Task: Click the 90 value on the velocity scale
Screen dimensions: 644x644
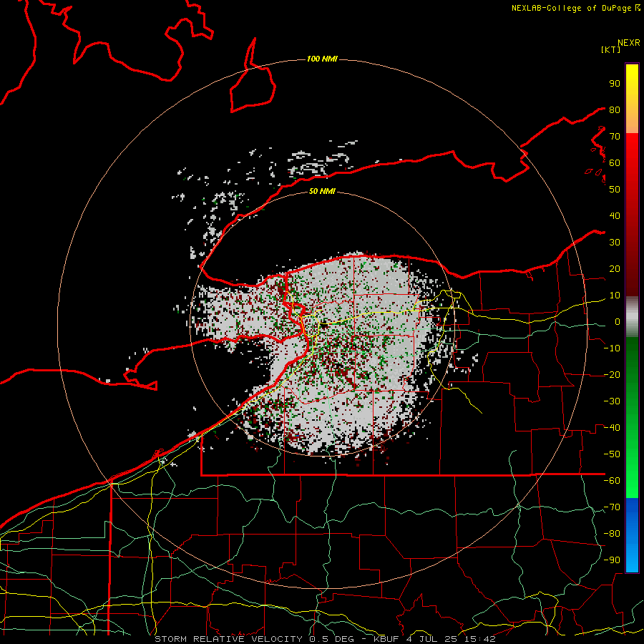Action: pyautogui.click(x=615, y=84)
